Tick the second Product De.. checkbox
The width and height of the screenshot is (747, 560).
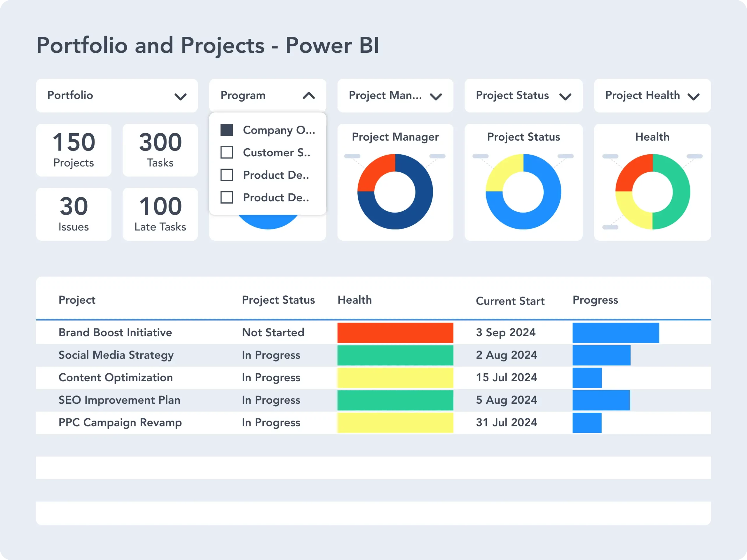coord(227,197)
